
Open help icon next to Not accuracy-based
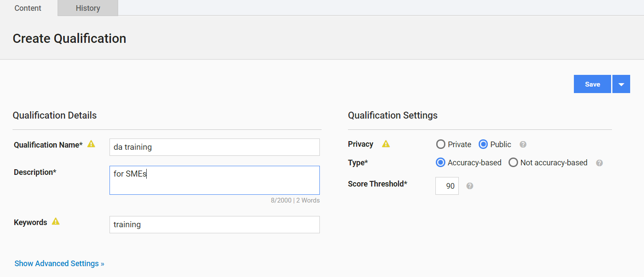[599, 163]
